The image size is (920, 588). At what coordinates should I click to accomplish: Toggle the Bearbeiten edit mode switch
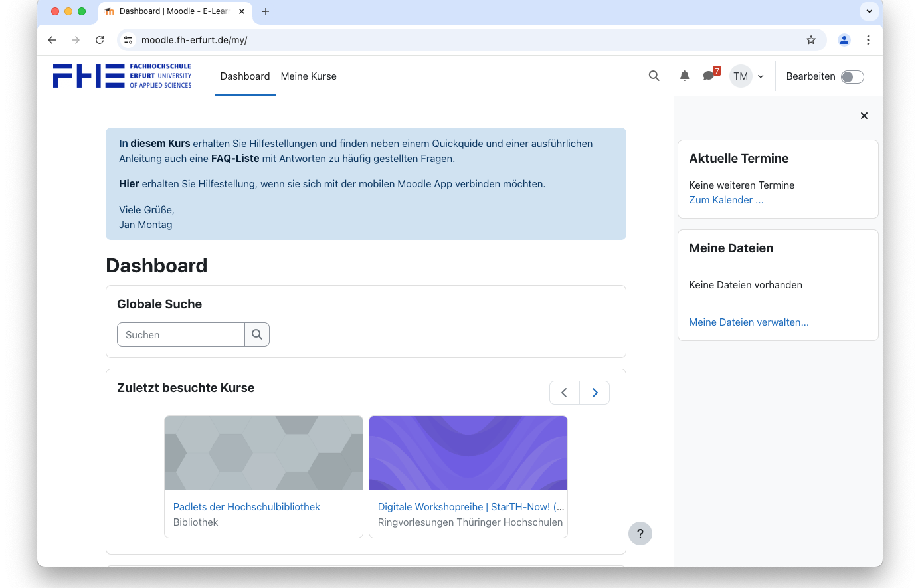(852, 77)
